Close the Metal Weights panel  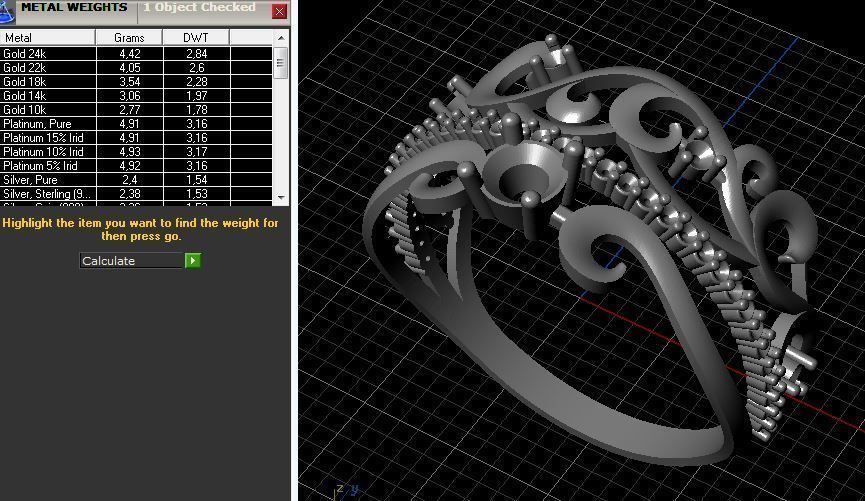pos(280,11)
